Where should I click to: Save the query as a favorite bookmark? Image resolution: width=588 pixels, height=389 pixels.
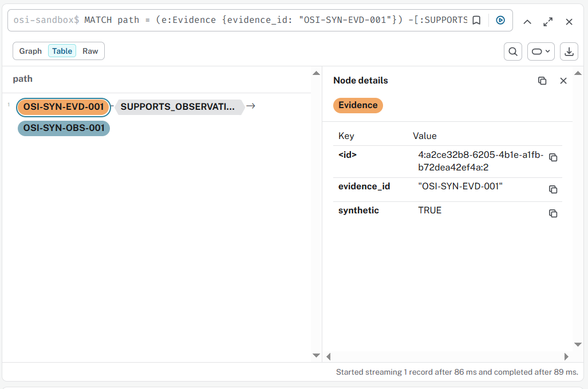tap(476, 20)
